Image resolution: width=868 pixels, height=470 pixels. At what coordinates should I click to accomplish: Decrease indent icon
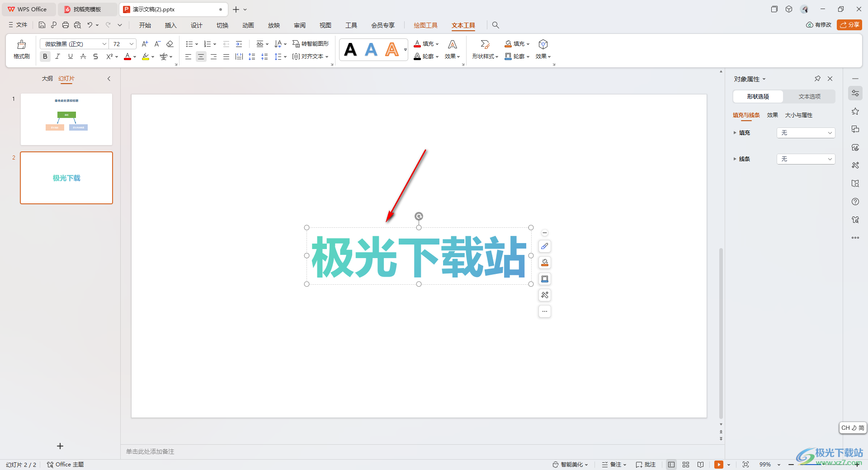click(226, 44)
